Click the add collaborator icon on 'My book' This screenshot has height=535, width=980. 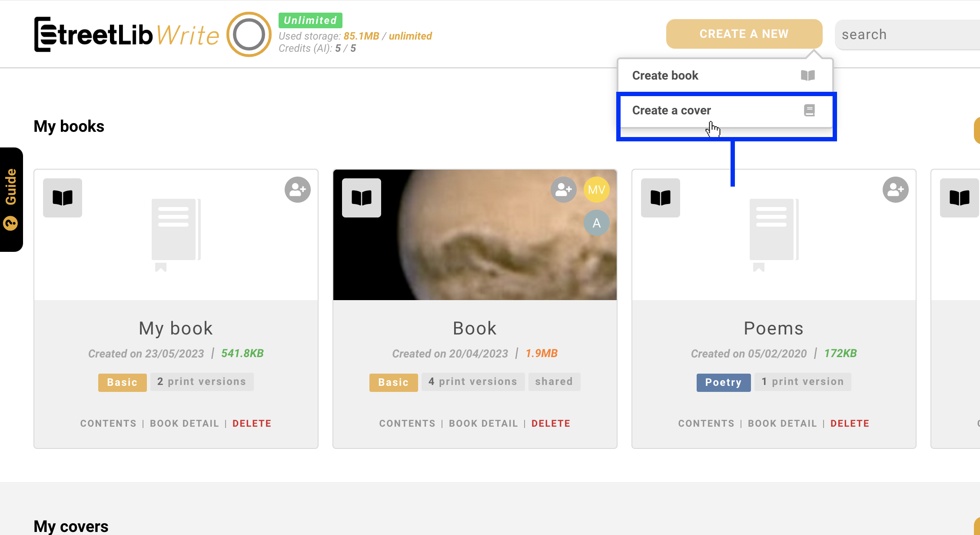click(297, 189)
